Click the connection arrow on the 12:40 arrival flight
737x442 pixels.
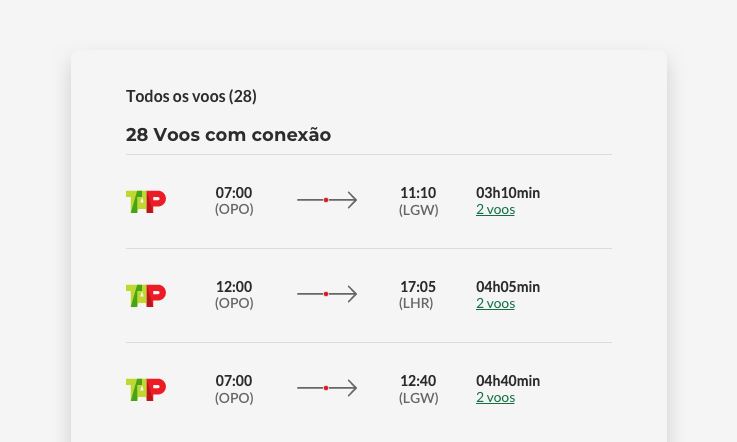[x=327, y=388]
